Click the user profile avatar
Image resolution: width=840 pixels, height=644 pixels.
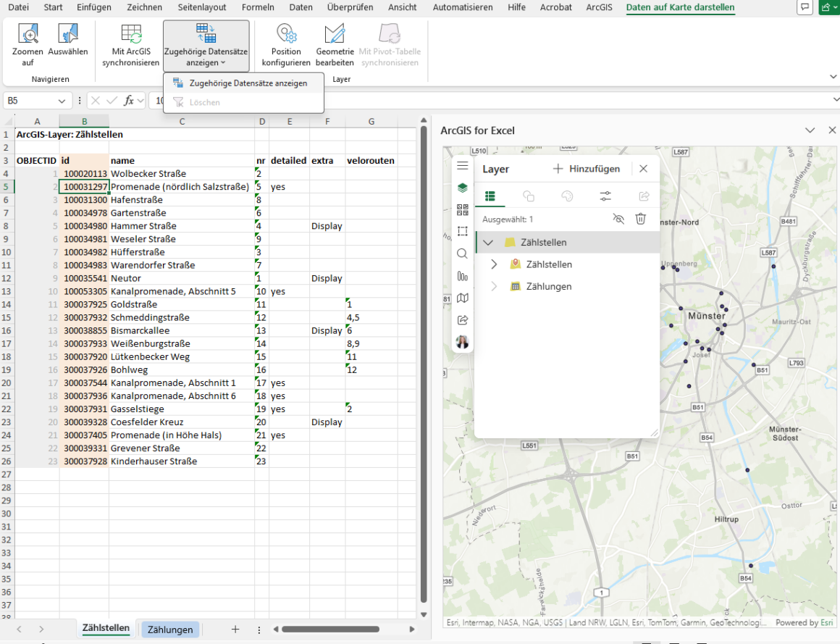pyautogui.click(x=462, y=341)
